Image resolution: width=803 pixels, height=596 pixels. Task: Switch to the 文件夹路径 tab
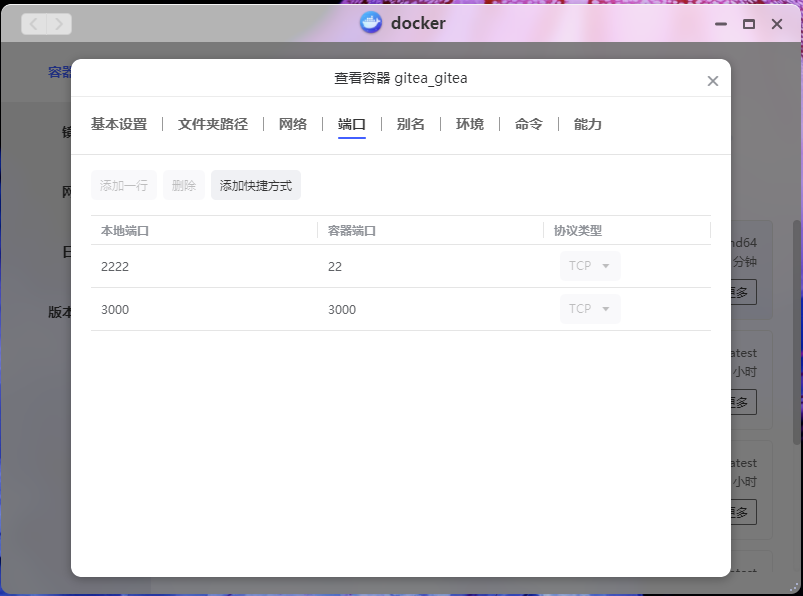click(x=213, y=124)
